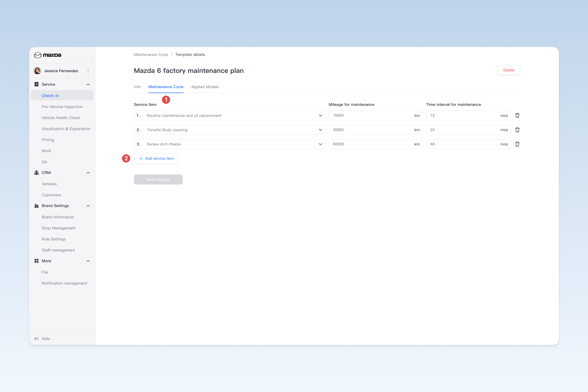The width and height of the screenshot is (588, 392).
Task: Select the Maintenance Cycle tab
Action: [166, 87]
